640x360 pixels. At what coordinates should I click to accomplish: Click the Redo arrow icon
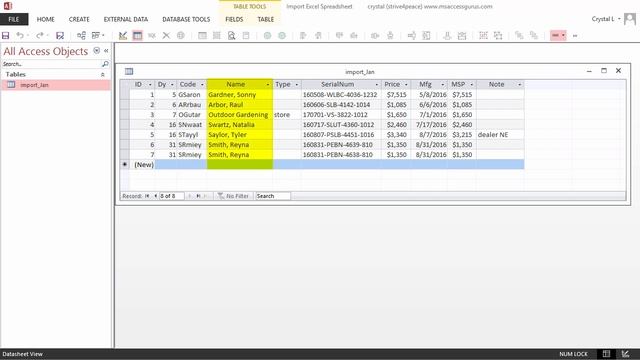(40, 36)
